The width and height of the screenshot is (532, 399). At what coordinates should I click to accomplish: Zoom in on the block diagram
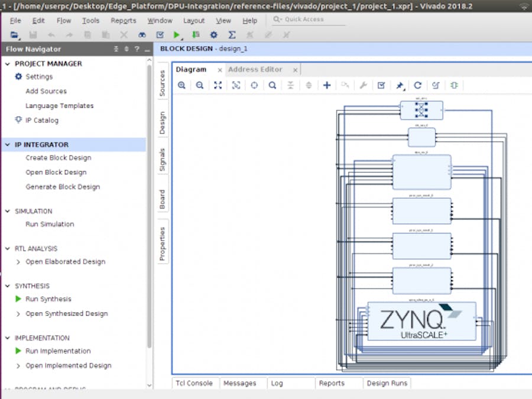coord(181,85)
